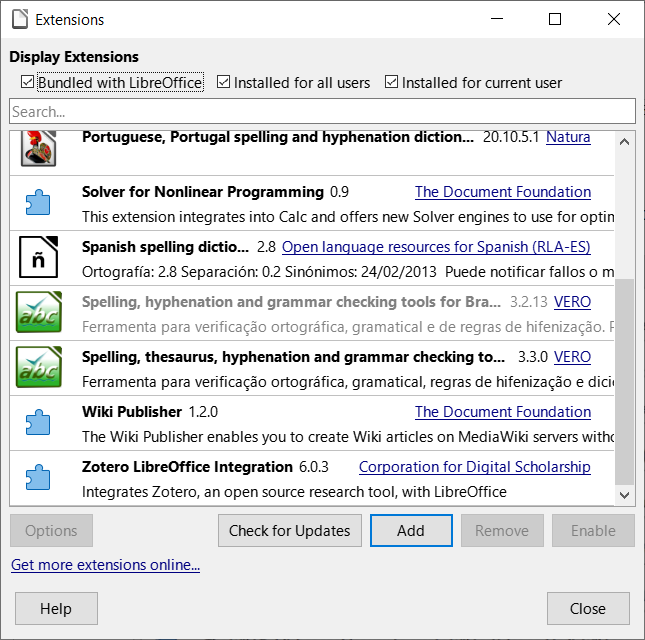Click the Solver for Nonlinear Programming puzzle icon

click(38, 202)
